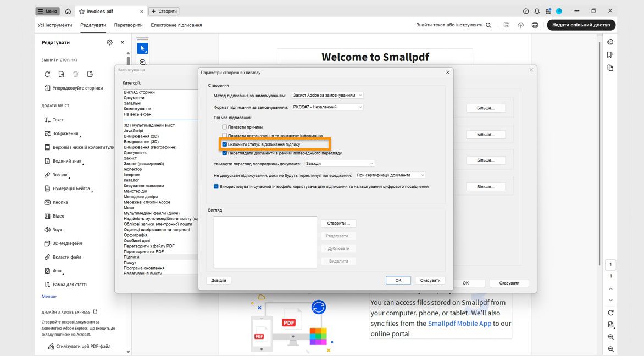The width and height of the screenshot is (644, 356).
Task: Open the Редагувати panel settings gear
Action: [109, 42]
